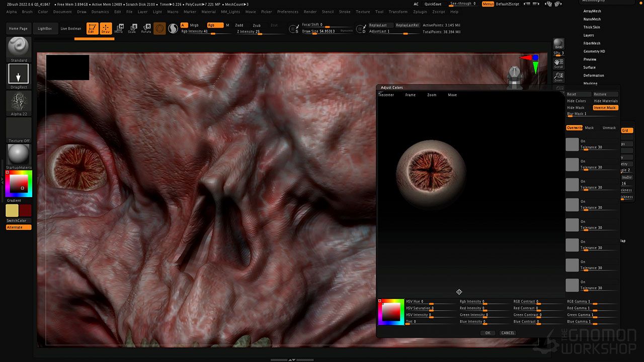Confirm Adjust Colors with OK

tap(487, 333)
